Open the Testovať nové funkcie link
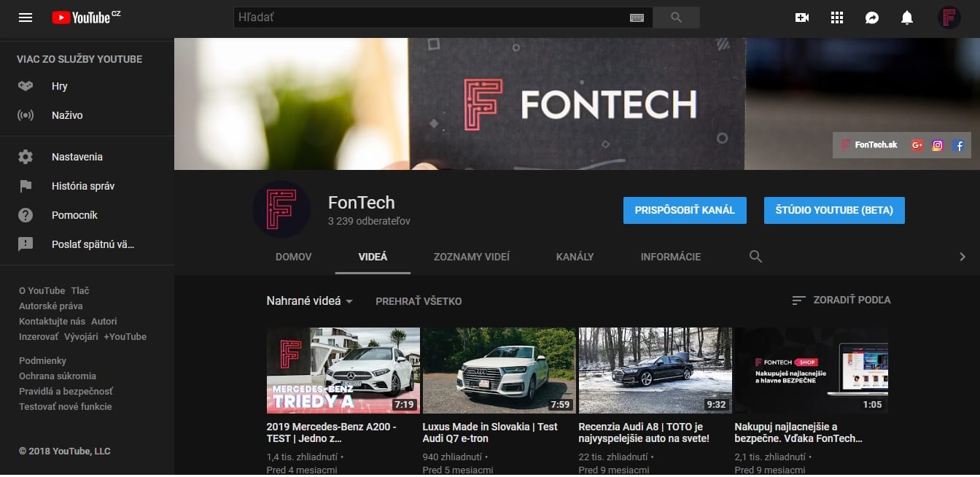This screenshot has width=980, height=477. (66, 406)
